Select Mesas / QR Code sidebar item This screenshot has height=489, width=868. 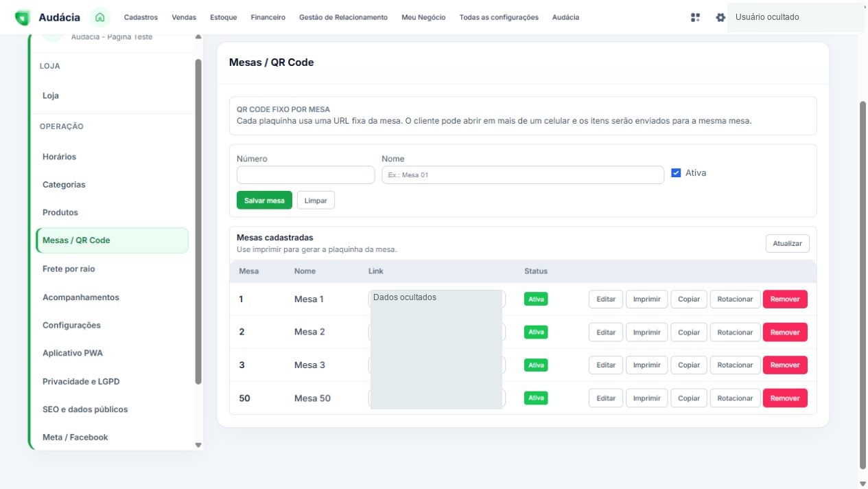pos(112,240)
